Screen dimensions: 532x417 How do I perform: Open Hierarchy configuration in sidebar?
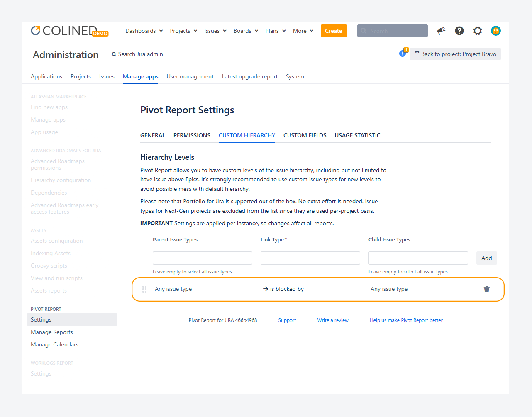tap(61, 180)
